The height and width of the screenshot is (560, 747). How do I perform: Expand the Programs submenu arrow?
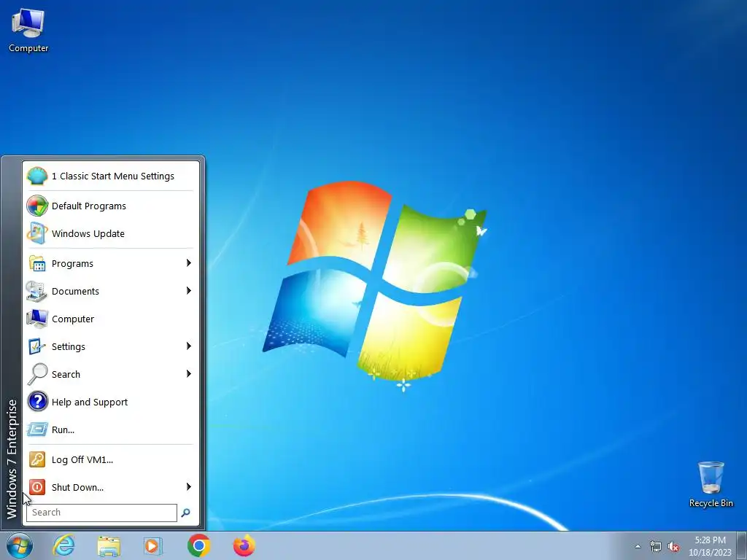(x=189, y=262)
